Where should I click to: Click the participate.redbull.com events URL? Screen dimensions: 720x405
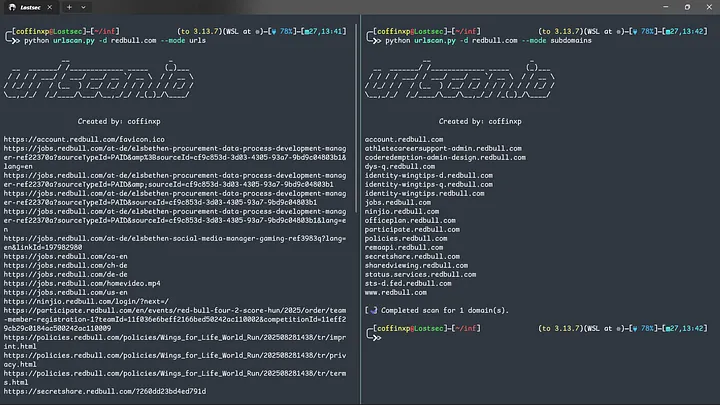click(175, 319)
